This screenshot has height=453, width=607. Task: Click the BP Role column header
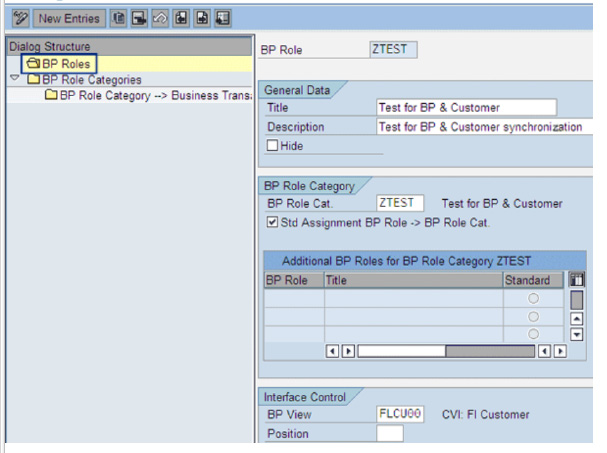pos(294,280)
